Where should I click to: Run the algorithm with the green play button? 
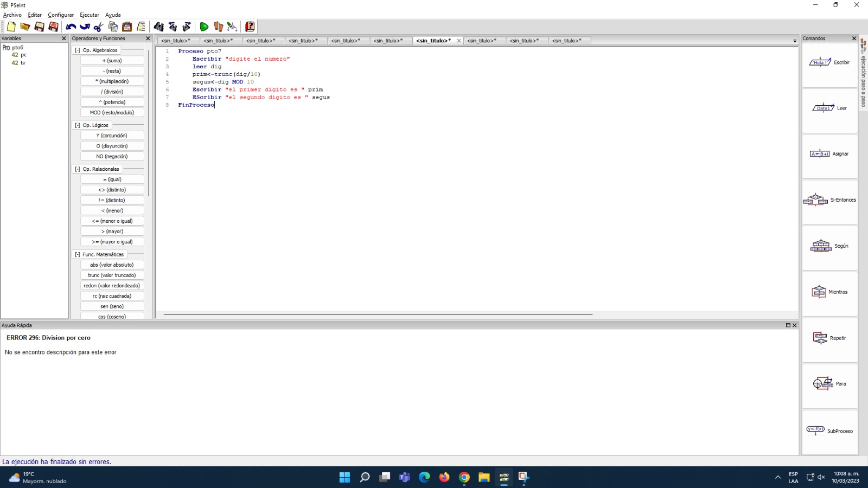(x=204, y=27)
